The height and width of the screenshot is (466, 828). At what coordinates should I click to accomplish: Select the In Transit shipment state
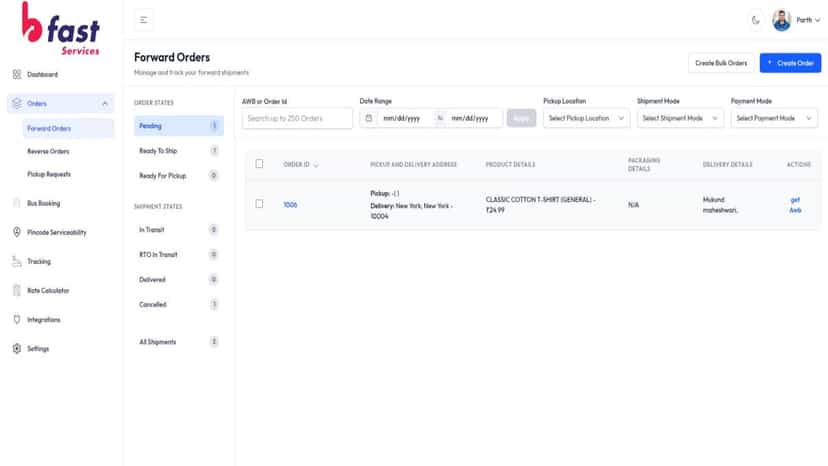178,229
